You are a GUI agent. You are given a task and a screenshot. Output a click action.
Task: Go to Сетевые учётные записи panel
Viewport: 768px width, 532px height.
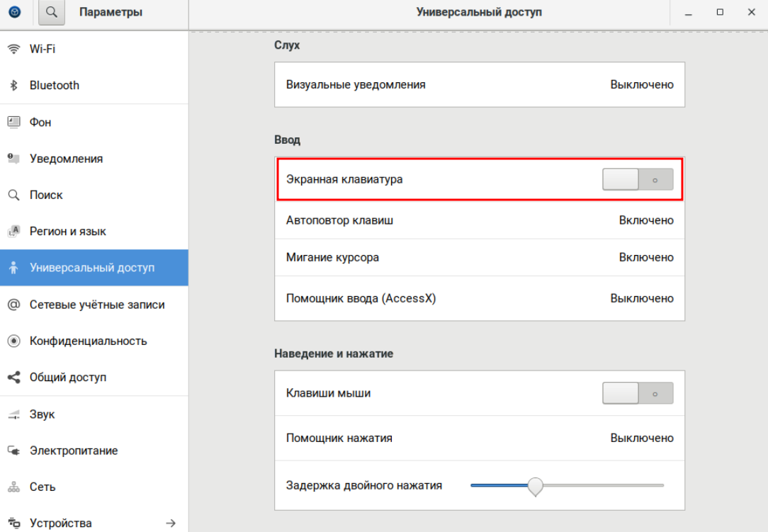coord(96,305)
